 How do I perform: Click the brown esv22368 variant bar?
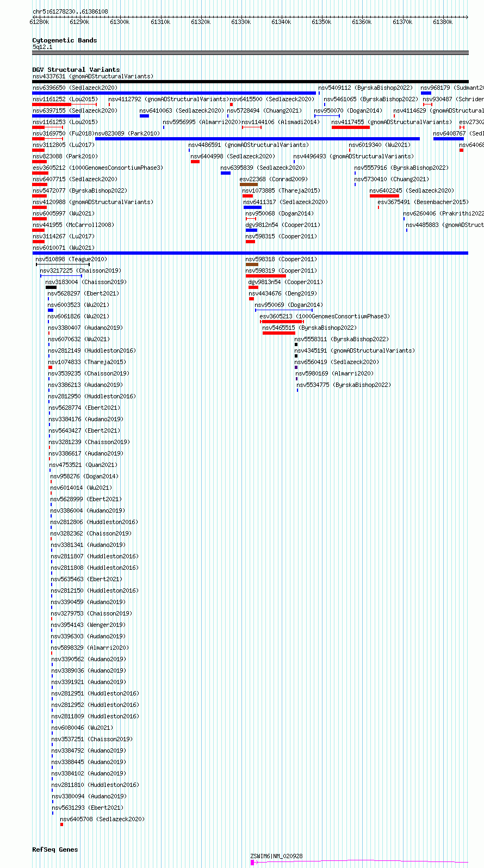[249, 184]
